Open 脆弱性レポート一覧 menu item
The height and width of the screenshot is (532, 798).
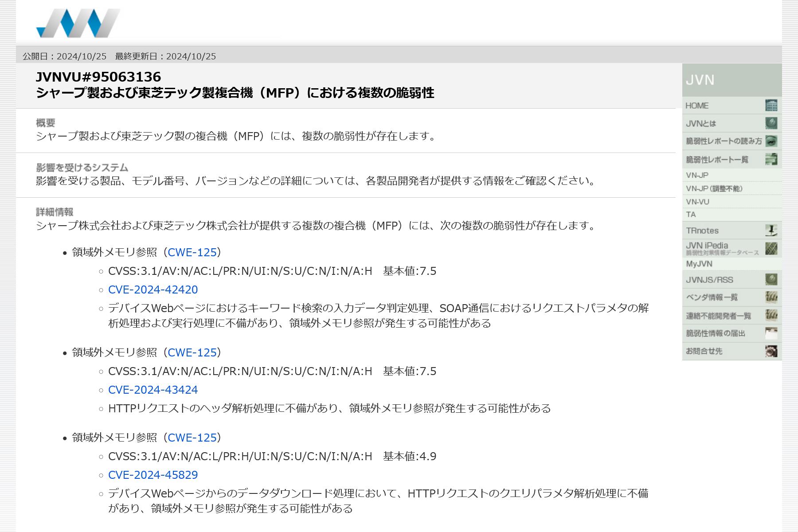(x=732, y=159)
